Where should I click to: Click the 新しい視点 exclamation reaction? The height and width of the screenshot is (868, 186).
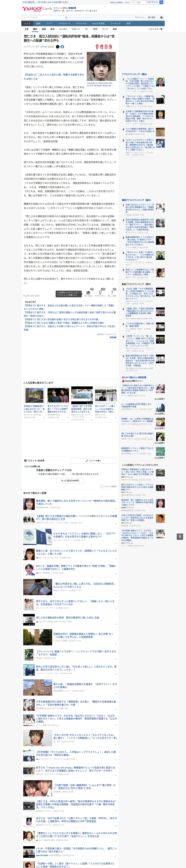pos(112,293)
